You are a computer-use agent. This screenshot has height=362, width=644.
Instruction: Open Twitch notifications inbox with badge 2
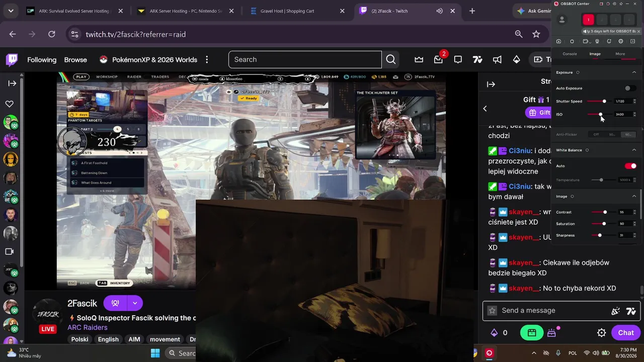439,59
